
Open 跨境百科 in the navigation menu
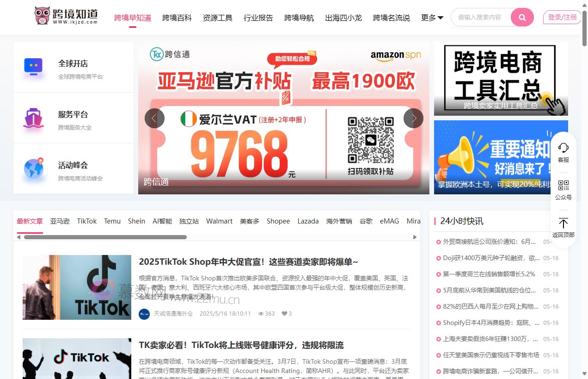177,18
